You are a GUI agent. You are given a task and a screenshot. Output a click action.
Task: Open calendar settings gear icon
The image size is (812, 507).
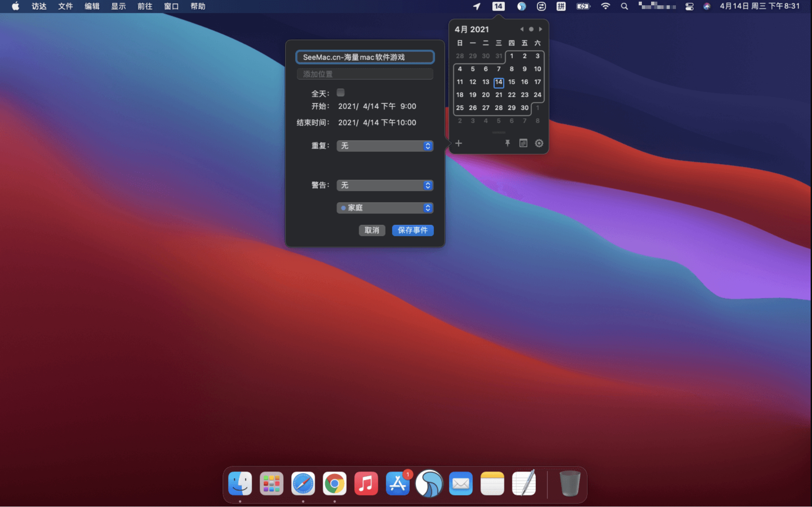(x=539, y=143)
